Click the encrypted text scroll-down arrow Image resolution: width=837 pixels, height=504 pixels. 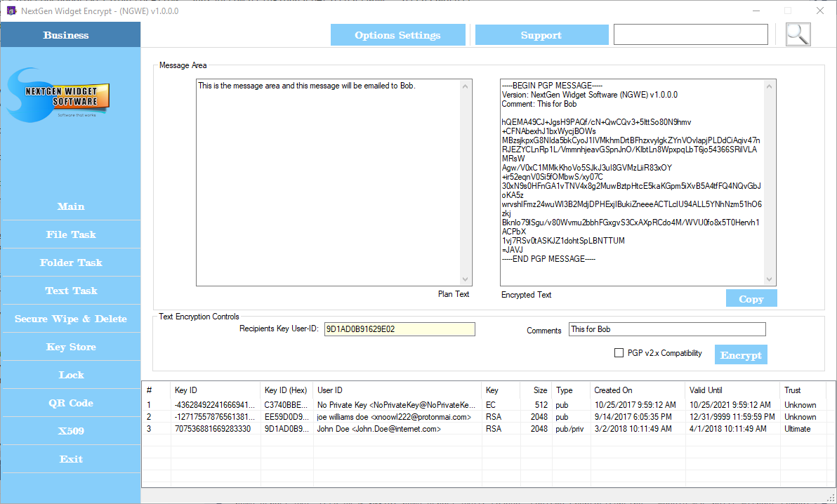tap(769, 279)
